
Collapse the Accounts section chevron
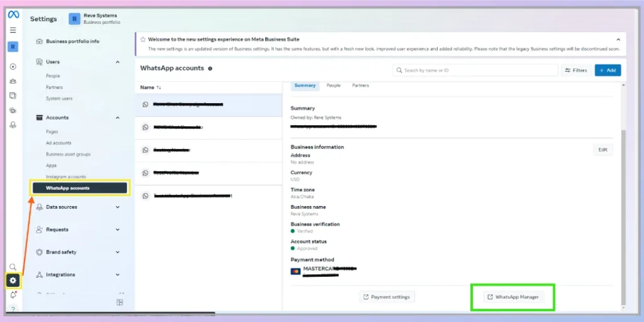point(118,118)
